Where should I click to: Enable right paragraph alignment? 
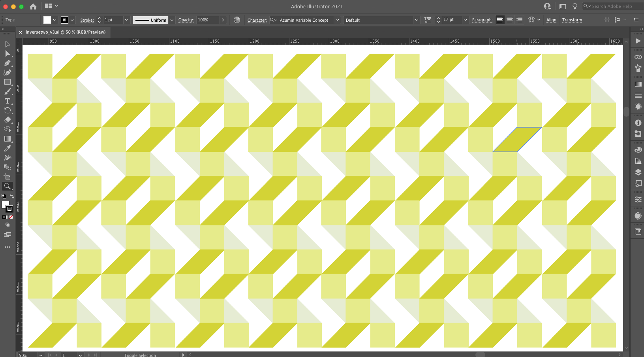pos(520,20)
